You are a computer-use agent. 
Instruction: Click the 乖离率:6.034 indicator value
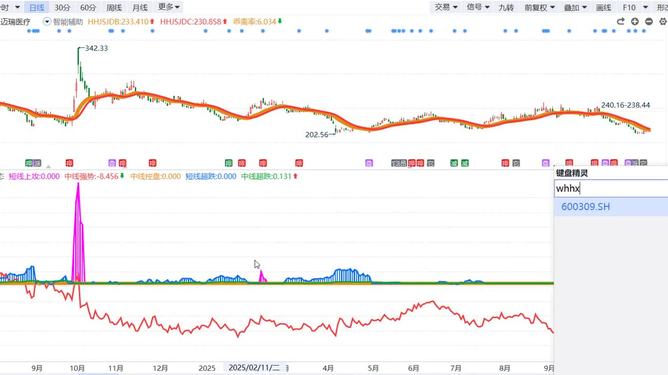point(254,21)
